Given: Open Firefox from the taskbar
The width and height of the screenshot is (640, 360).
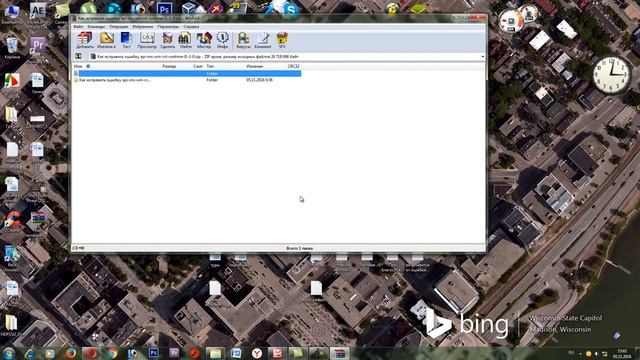Looking at the screenshot, I should tap(71, 353).
